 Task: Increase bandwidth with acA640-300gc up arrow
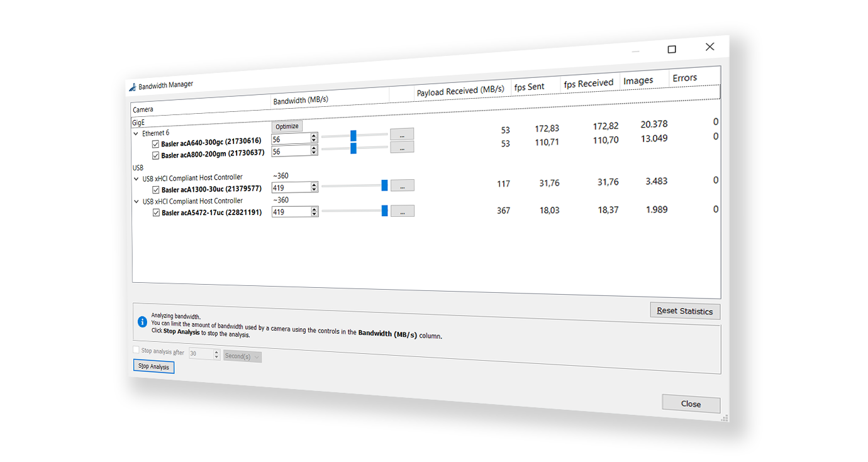pos(314,136)
